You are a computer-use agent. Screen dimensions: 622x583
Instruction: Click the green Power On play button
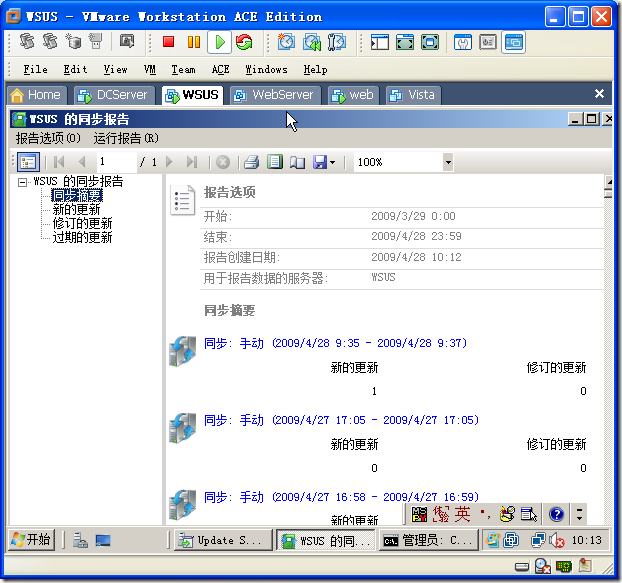[219, 42]
